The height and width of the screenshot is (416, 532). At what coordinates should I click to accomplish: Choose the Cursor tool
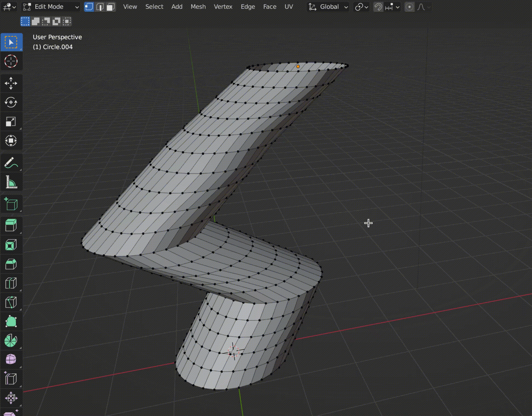click(x=11, y=61)
